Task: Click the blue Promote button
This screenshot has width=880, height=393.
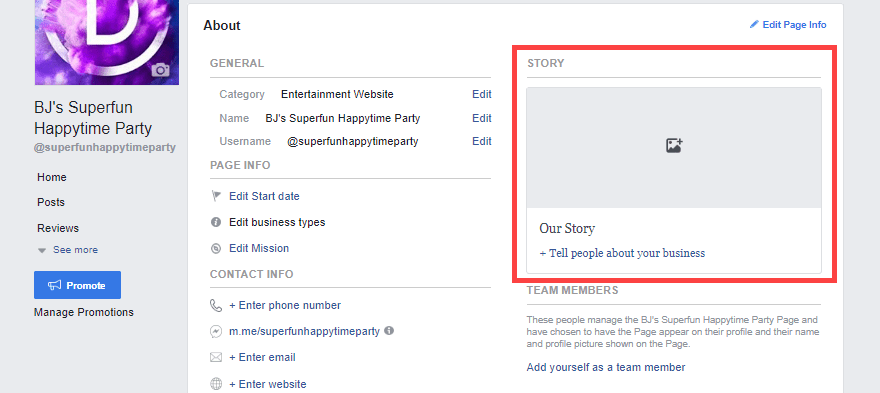Action: point(77,285)
